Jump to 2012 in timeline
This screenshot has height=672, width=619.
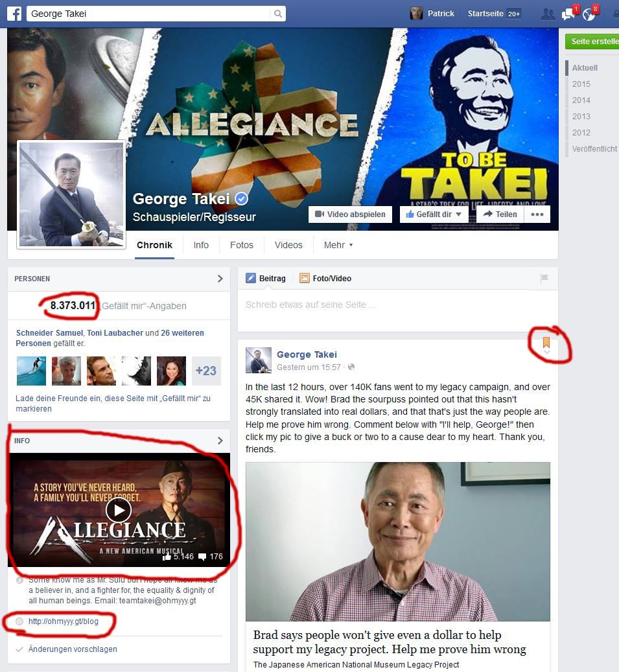(581, 133)
